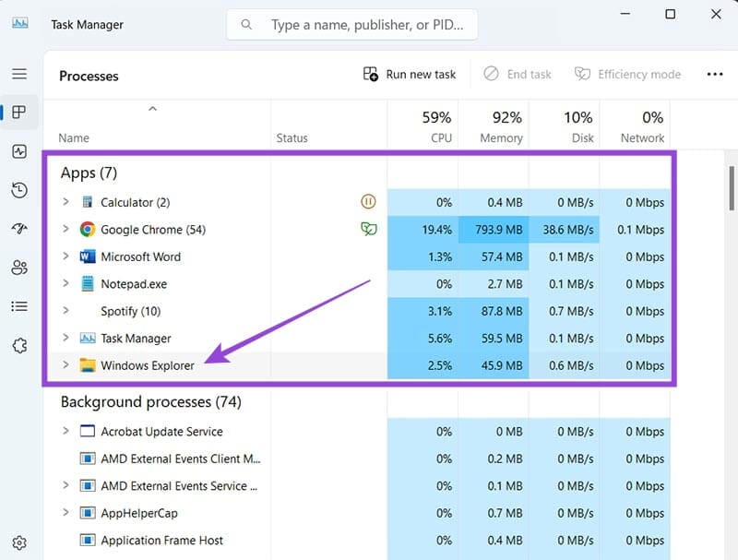Click the search magnifier icon

pyautogui.click(x=246, y=25)
